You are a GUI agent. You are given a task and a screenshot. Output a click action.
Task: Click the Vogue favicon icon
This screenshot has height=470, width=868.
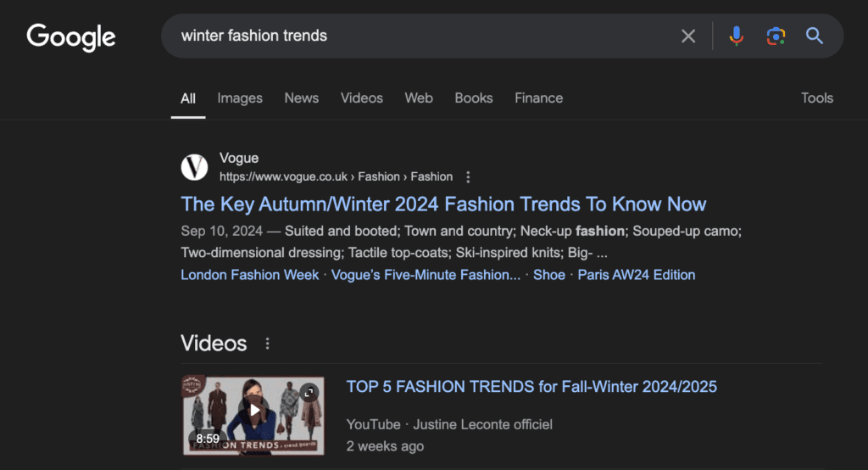click(194, 167)
